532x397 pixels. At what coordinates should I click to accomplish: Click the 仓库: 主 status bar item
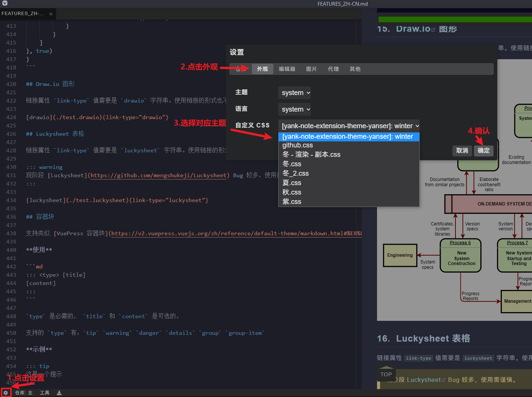[x=24, y=393]
